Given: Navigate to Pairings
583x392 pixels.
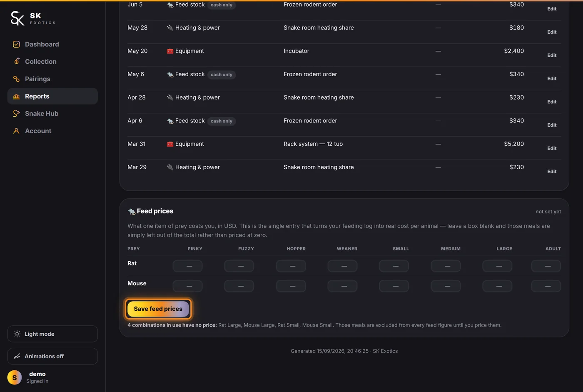Looking at the screenshot, I should 52,79.
